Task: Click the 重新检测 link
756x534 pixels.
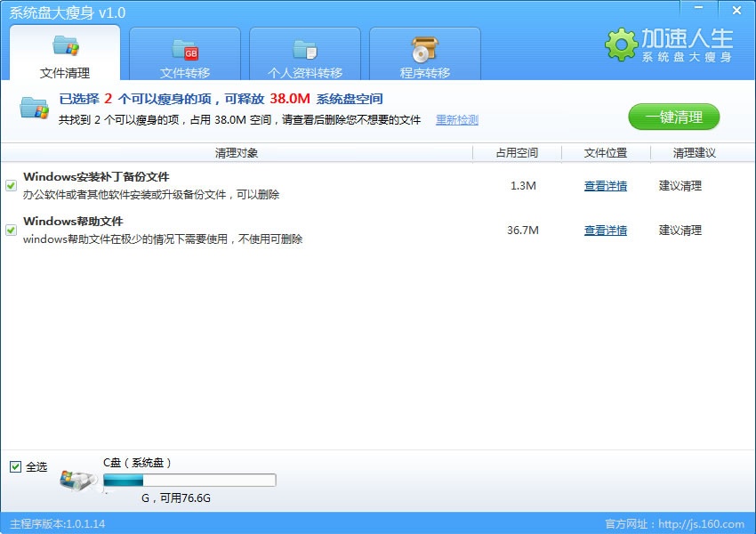Action: [x=457, y=119]
